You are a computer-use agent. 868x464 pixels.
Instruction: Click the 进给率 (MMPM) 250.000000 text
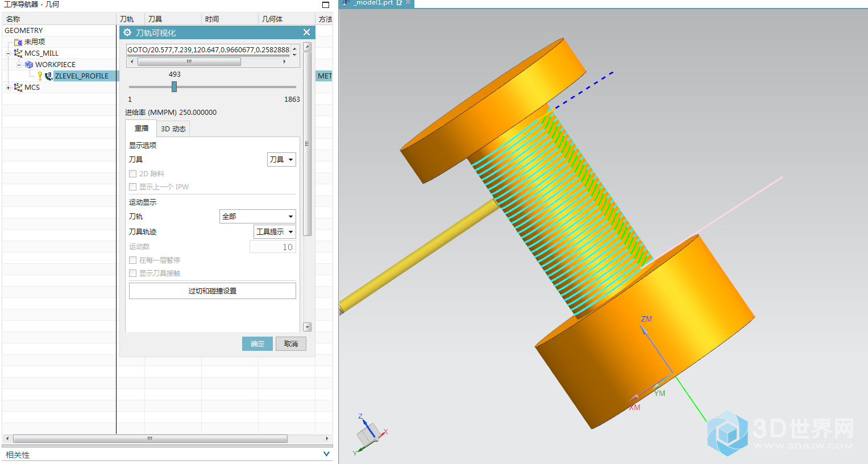click(x=171, y=113)
